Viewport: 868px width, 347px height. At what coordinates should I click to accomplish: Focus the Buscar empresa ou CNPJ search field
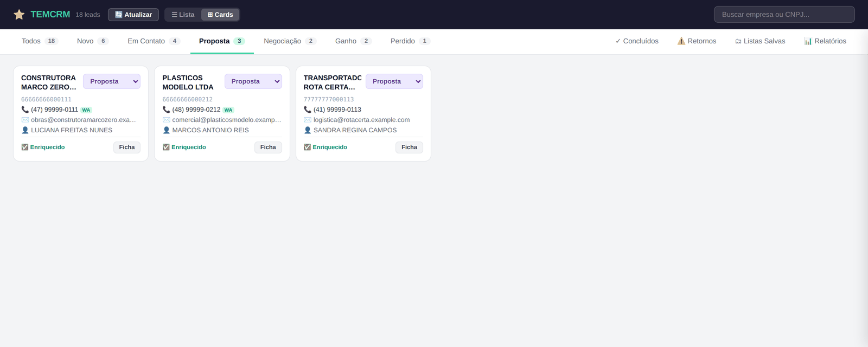784,15
